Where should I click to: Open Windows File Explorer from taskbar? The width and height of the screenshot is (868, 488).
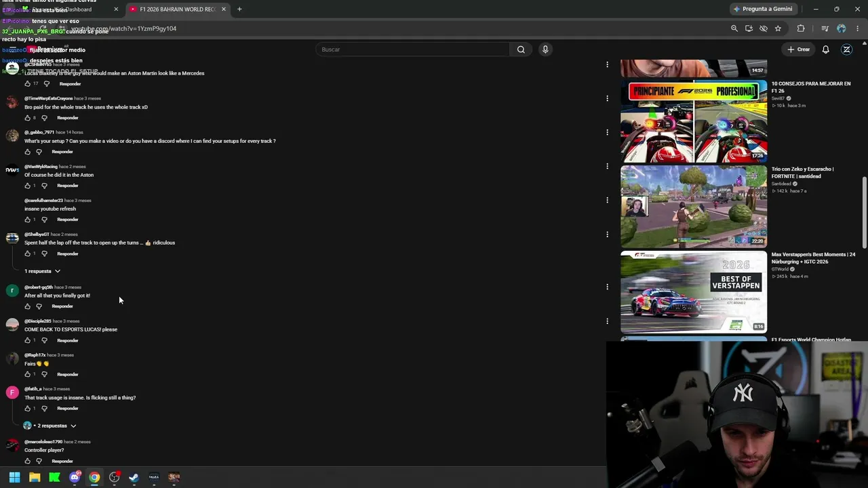tap(35, 477)
